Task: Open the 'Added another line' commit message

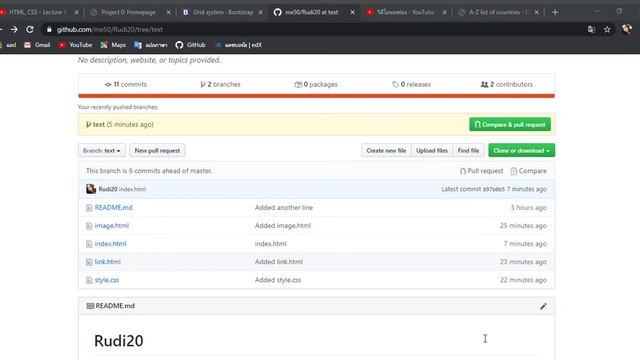Action: coord(284,208)
